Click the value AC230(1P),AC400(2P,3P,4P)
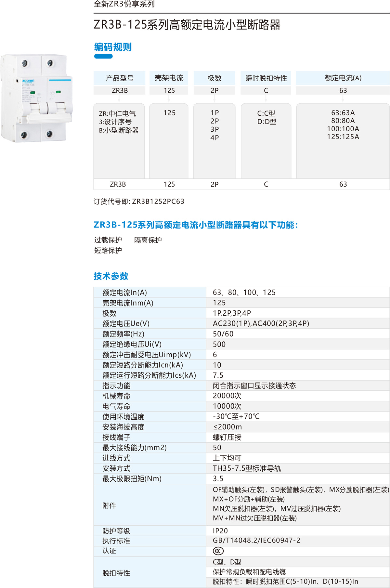The width and height of the screenshot is (390, 588). point(261,323)
